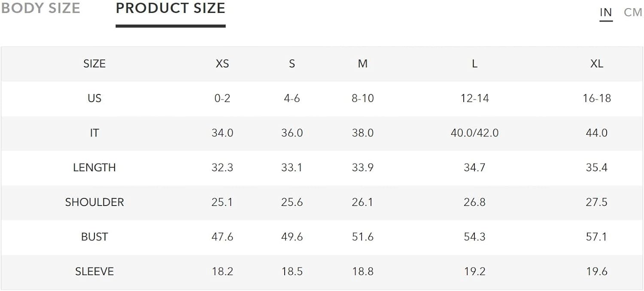Click the SIZE column header
The width and height of the screenshot is (644, 291).
(94, 64)
